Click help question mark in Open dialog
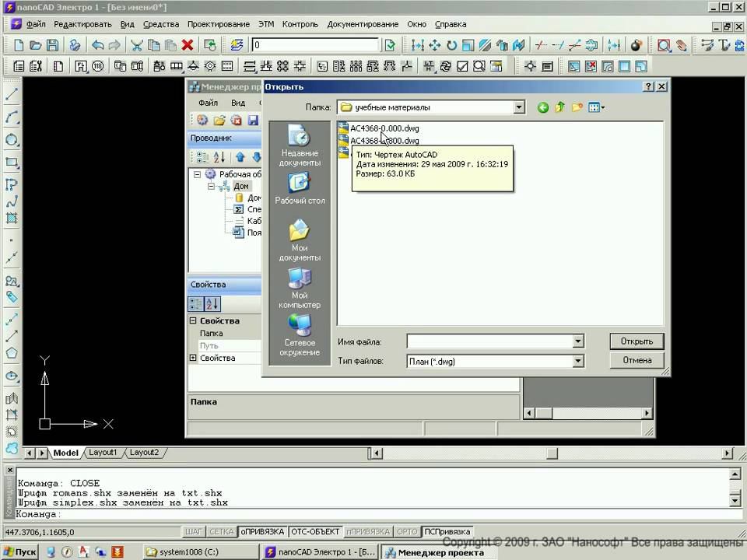This screenshot has height=560, width=747. [x=648, y=86]
